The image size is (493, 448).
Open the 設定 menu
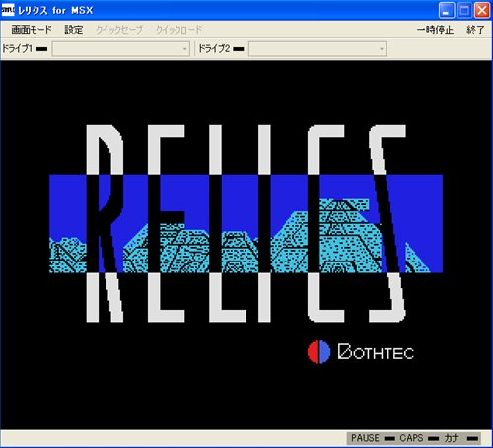(74, 30)
